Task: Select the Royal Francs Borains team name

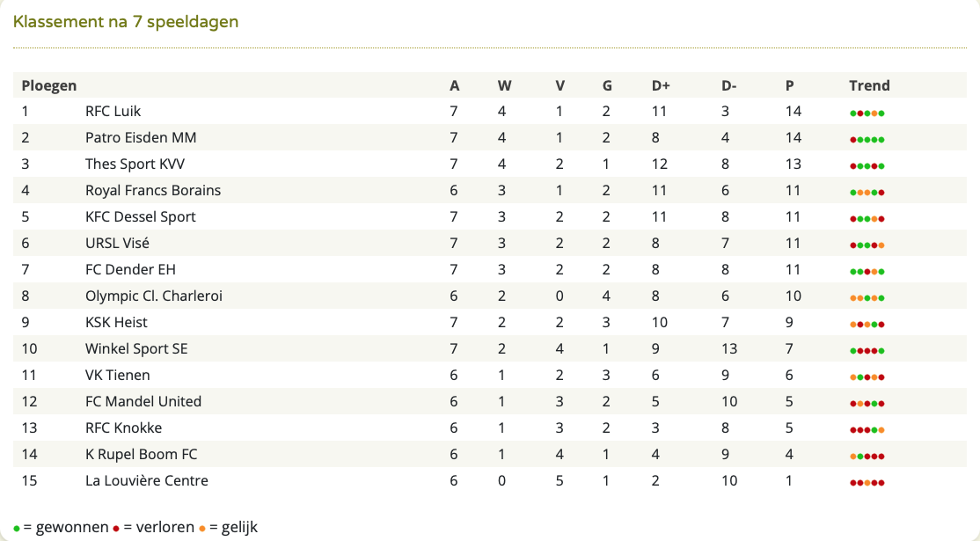Action: tap(153, 190)
